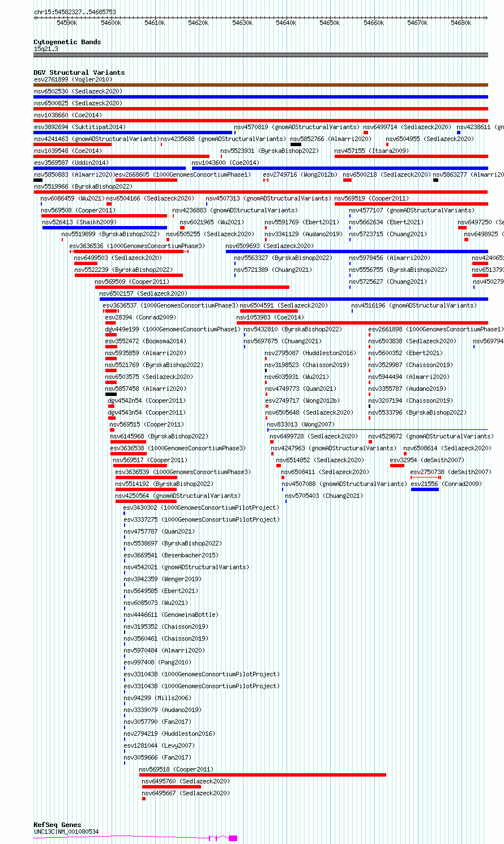The image size is (504, 844).
Task: Select label nsv6495760 (Sedlazeck2020)
Action: coord(186,781)
